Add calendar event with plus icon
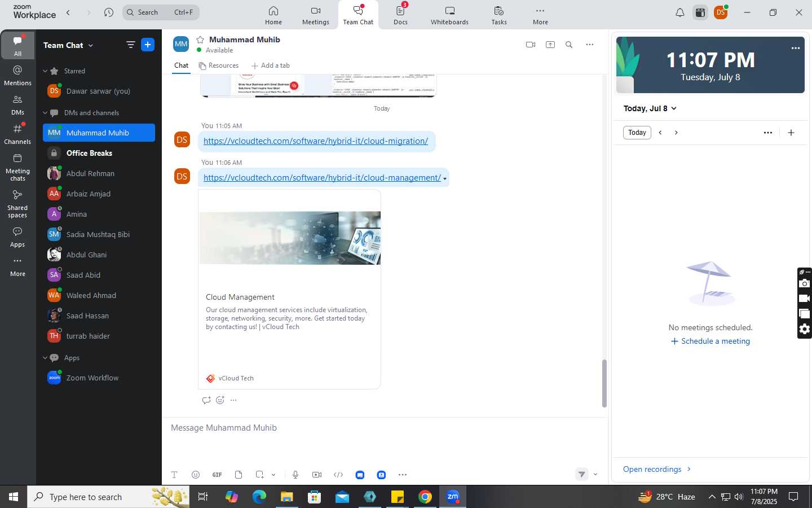 click(791, 133)
